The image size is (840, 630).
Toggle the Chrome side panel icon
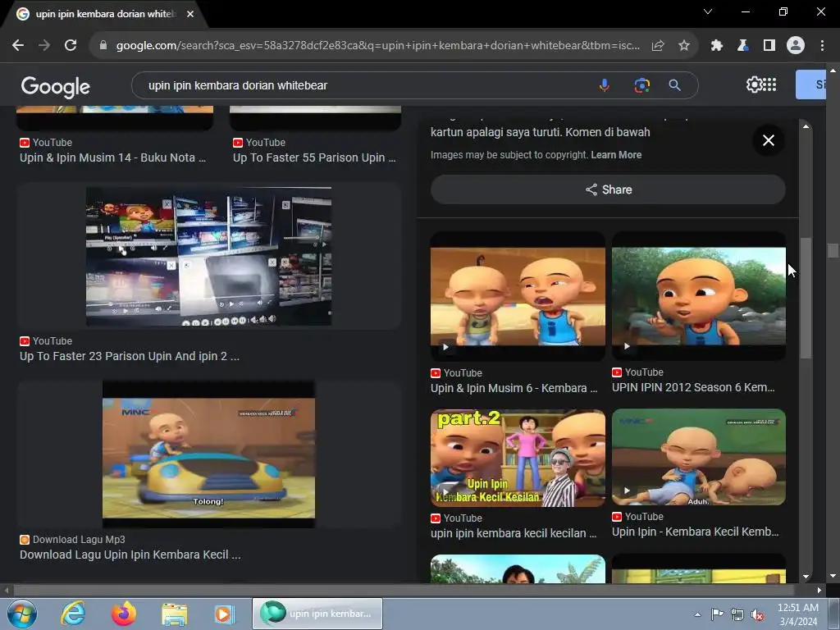click(769, 46)
